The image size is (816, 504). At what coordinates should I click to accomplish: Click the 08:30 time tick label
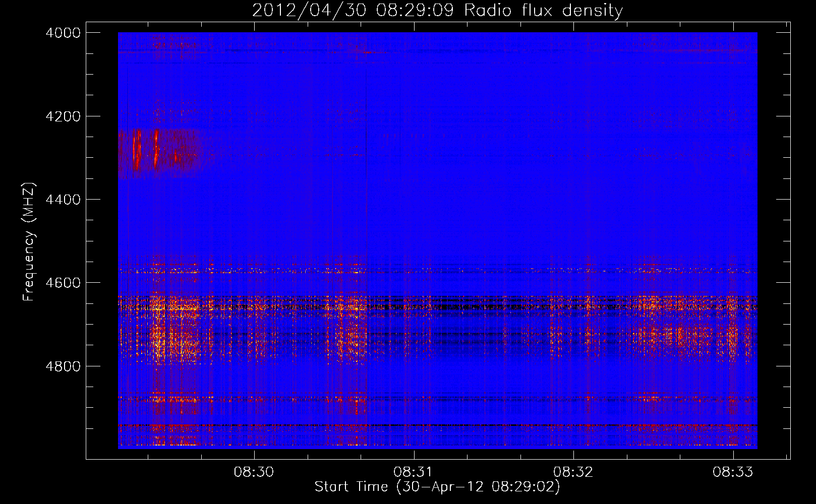click(254, 472)
